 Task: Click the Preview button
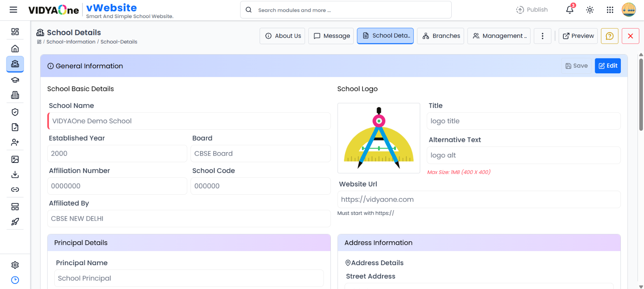click(x=578, y=36)
